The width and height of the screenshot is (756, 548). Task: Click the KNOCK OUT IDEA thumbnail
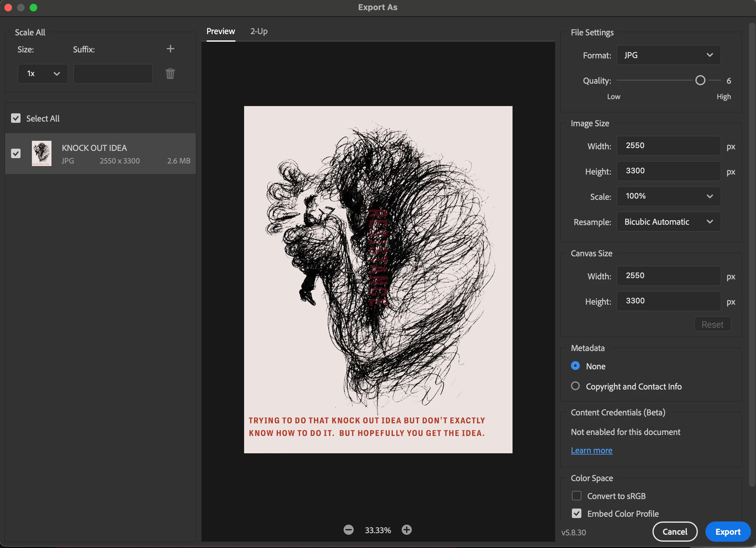(42, 154)
